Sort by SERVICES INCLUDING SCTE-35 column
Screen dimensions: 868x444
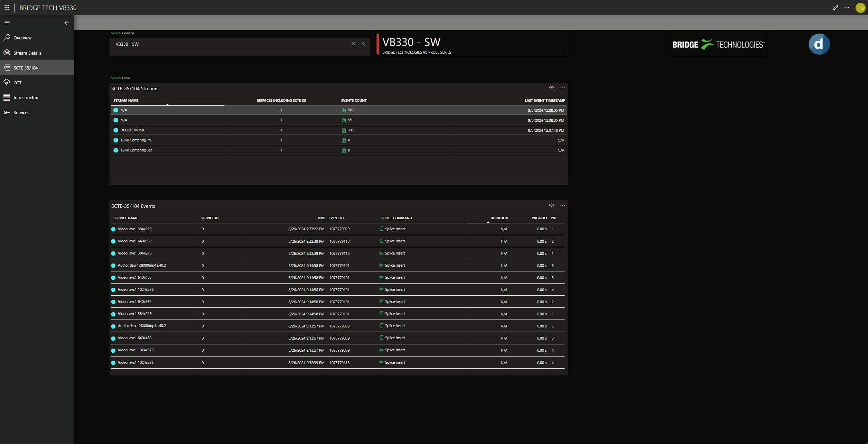(281, 100)
